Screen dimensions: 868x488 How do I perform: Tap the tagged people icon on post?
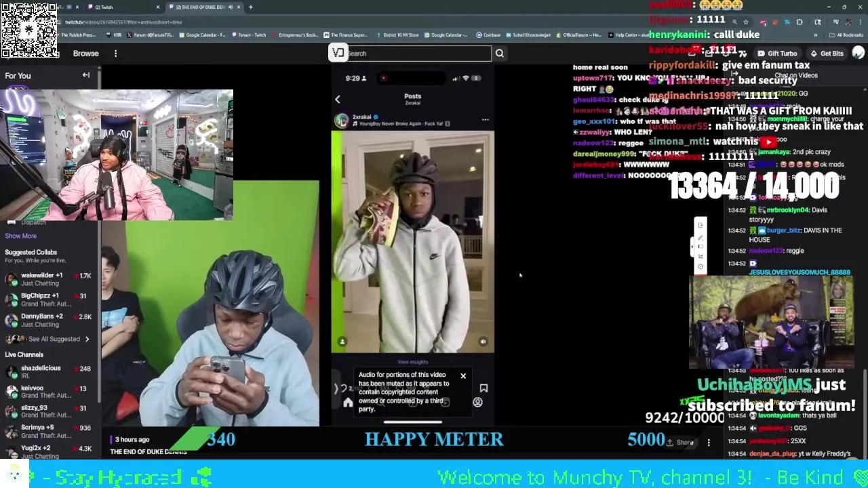click(x=342, y=342)
